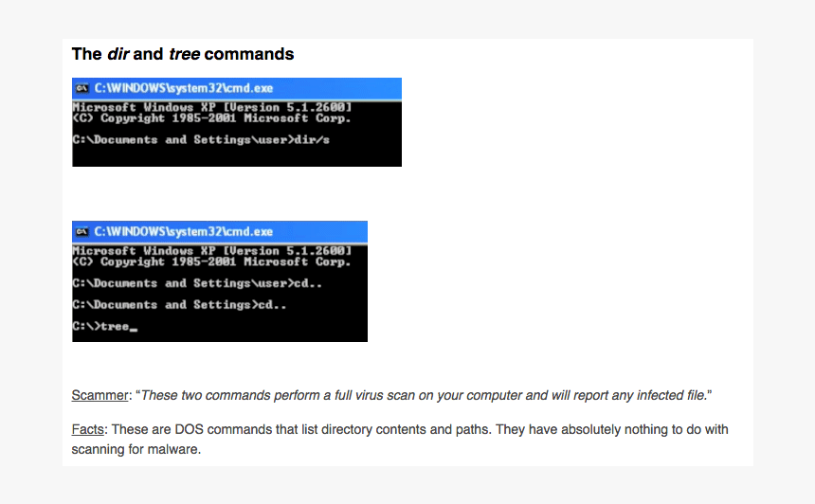Screen dimensions: 815x504
Task: Click the first command prompt screenshot image
Action: (237, 122)
